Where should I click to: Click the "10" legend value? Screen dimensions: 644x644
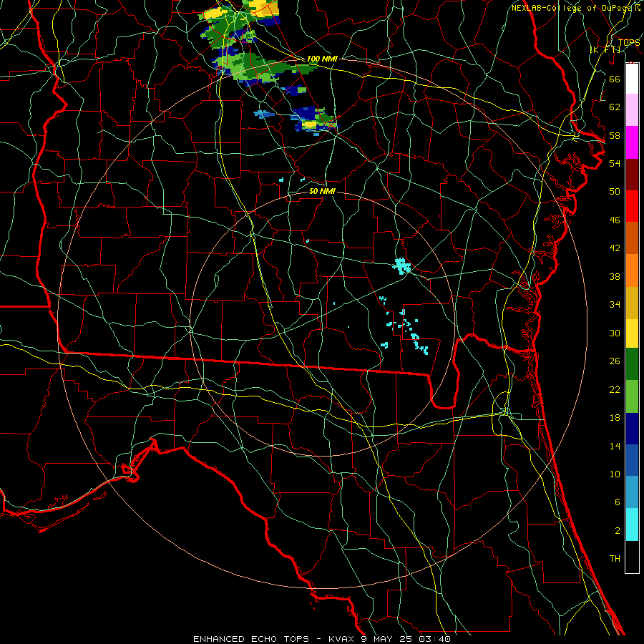point(615,474)
